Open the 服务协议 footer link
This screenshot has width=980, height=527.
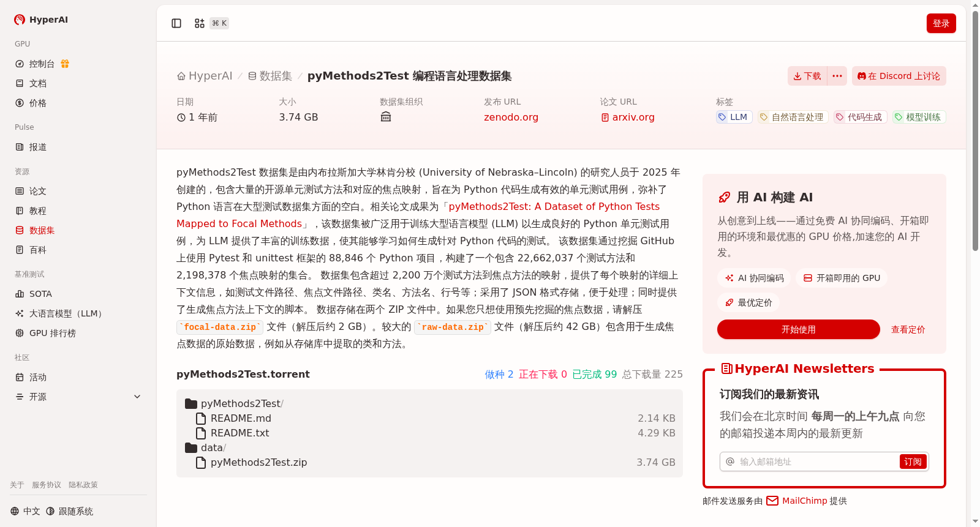(47, 485)
